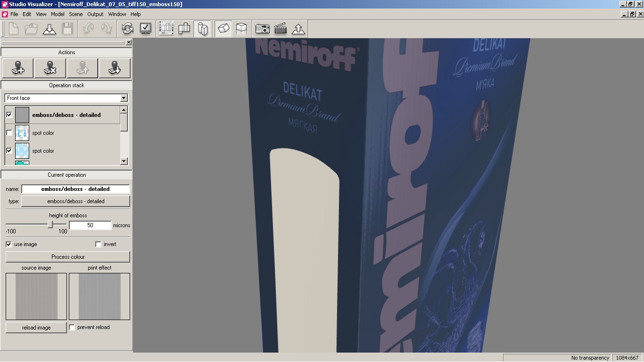Click the No transparency status entry
644x362 pixels.
click(x=590, y=358)
